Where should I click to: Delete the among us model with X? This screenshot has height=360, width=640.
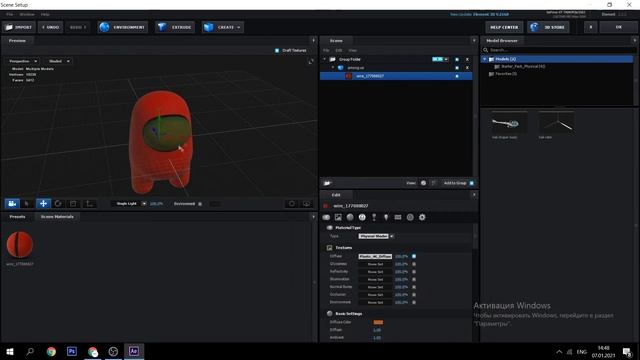tap(467, 68)
